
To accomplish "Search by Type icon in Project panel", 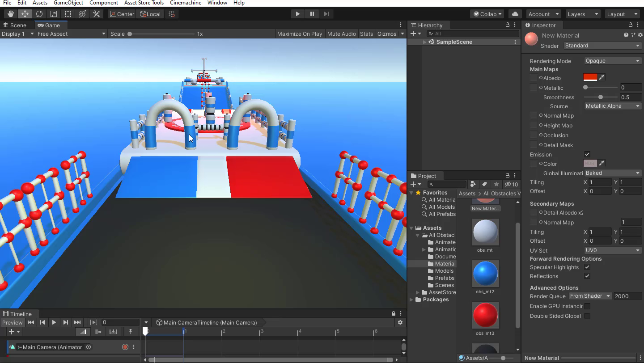I will (473, 184).
